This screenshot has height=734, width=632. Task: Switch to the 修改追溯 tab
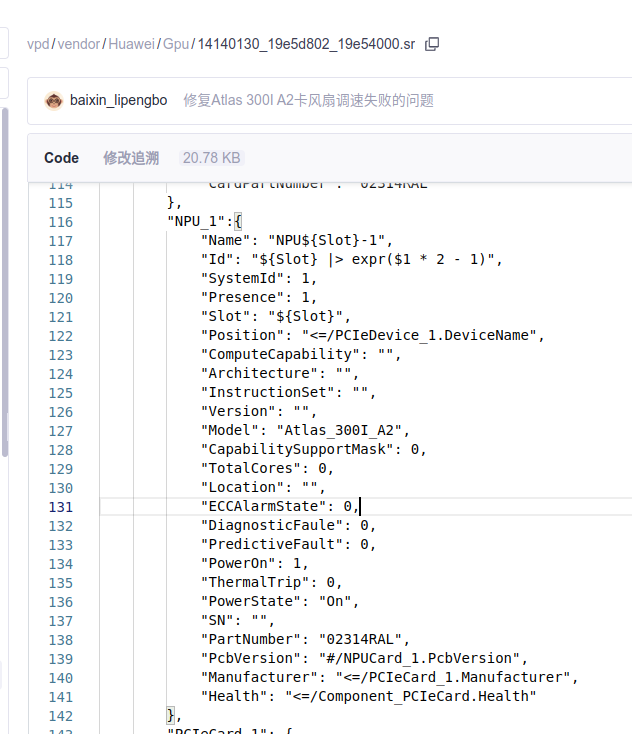(131, 158)
